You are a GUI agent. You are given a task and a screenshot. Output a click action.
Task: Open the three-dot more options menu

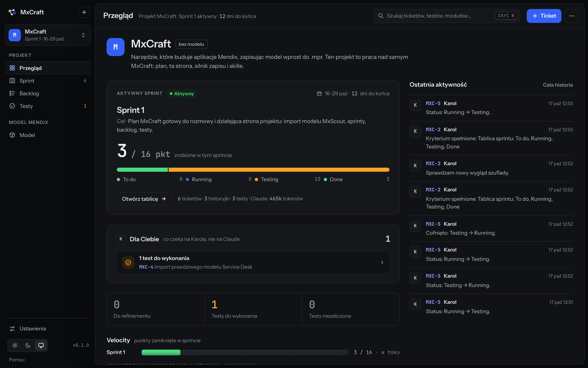point(571,16)
